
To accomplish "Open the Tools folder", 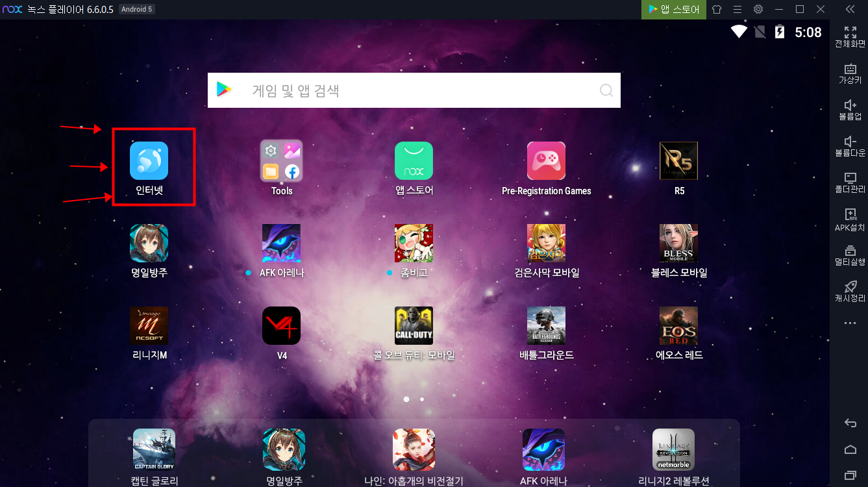I will click(281, 161).
